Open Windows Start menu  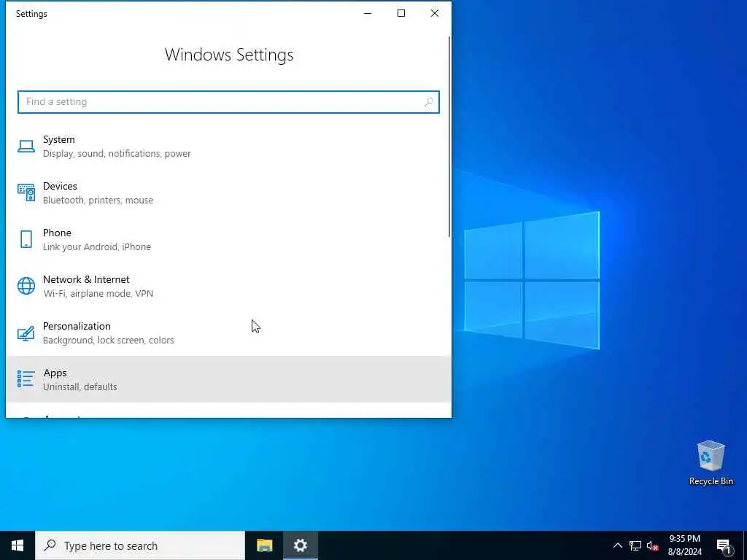point(18,545)
